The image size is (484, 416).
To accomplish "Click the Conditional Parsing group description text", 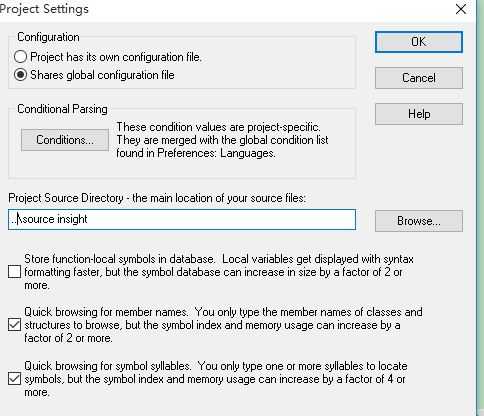I will tap(222, 140).
